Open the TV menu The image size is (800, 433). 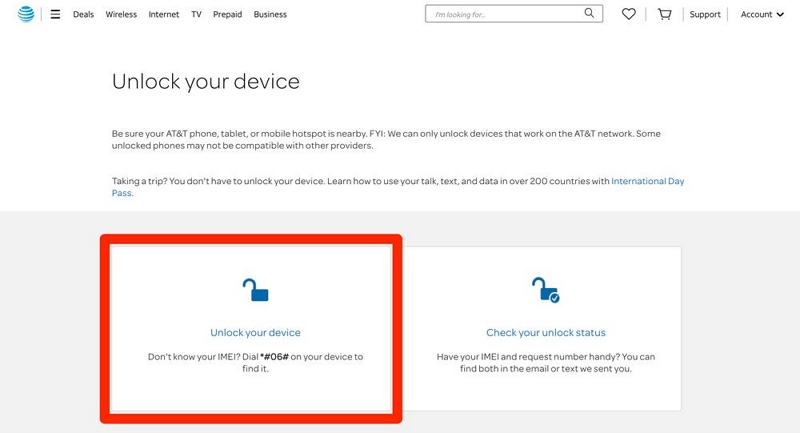[x=196, y=14]
